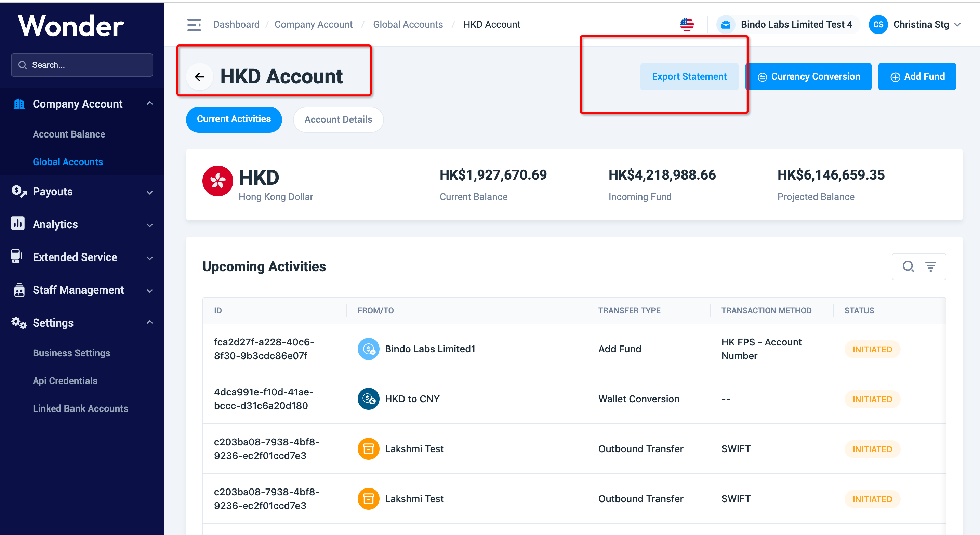
Task: Click the Company Account building icon
Action: click(x=19, y=104)
